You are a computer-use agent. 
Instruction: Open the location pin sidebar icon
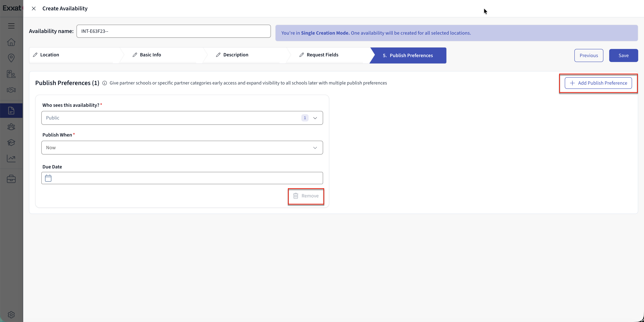point(11,58)
